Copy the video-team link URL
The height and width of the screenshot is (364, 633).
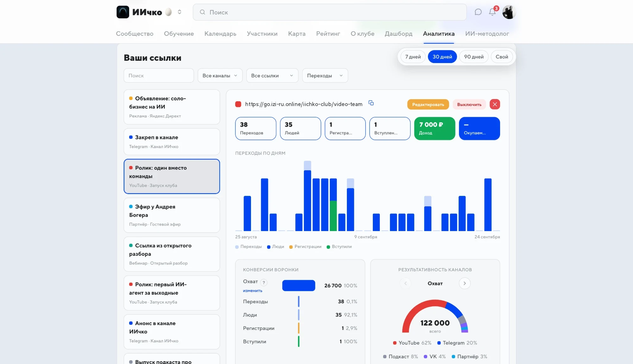(x=371, y=103)
